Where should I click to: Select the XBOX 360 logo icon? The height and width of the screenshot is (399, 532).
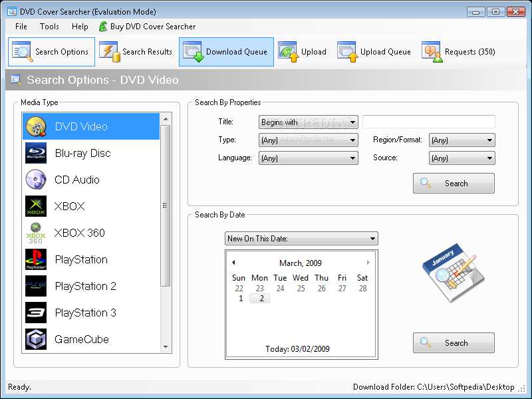(36, 233)
